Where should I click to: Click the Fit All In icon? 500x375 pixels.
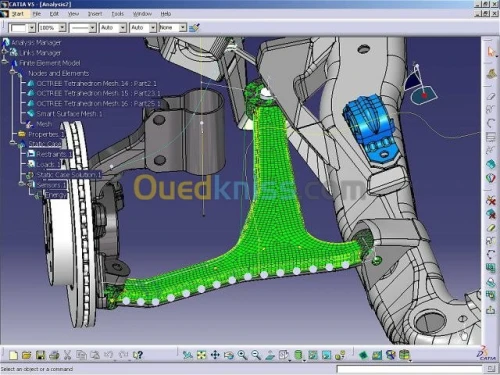click(201, 355)
